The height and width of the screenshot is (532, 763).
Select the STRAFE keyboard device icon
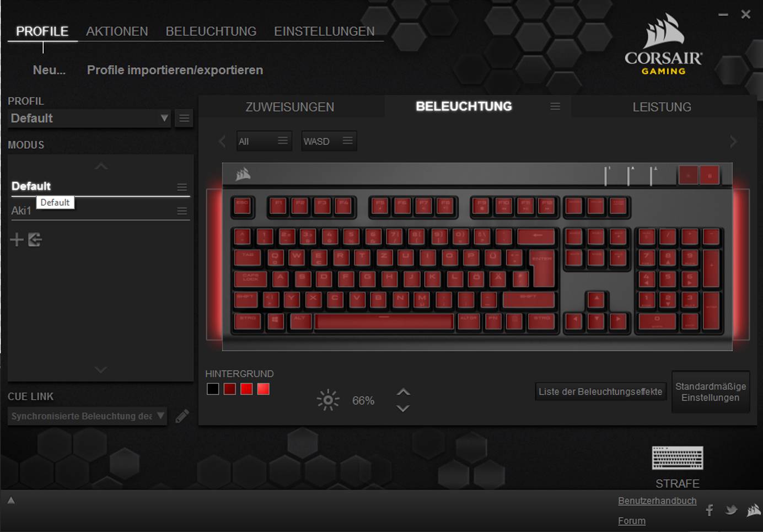point(678,458)
